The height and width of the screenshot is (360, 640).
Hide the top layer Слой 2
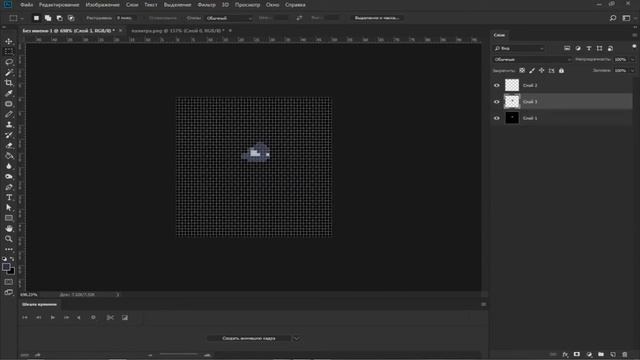point(497,85)
